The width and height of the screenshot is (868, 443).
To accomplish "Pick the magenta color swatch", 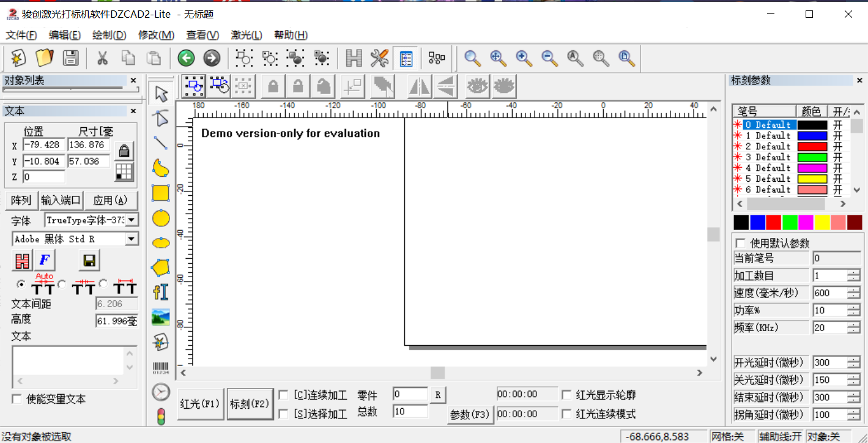I will coord(806,222).
